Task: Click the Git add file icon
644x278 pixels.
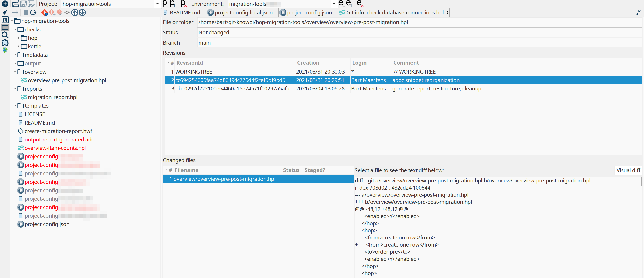Action: tap(52, 12)
